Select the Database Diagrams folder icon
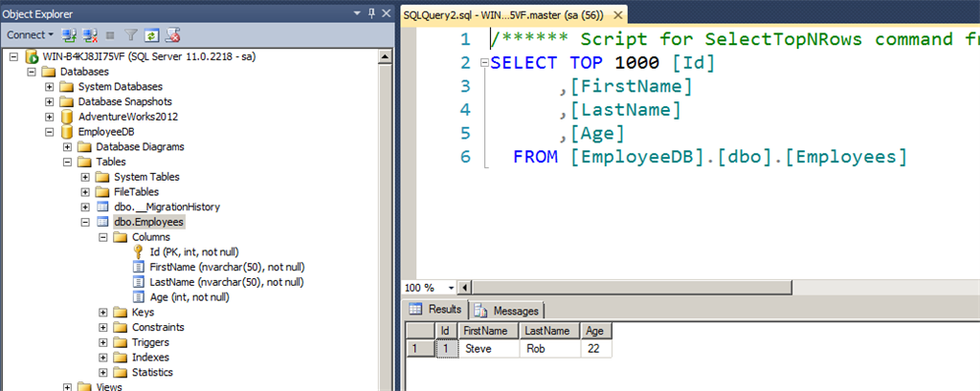The image size is (980, 391). [x=84, y=147]
